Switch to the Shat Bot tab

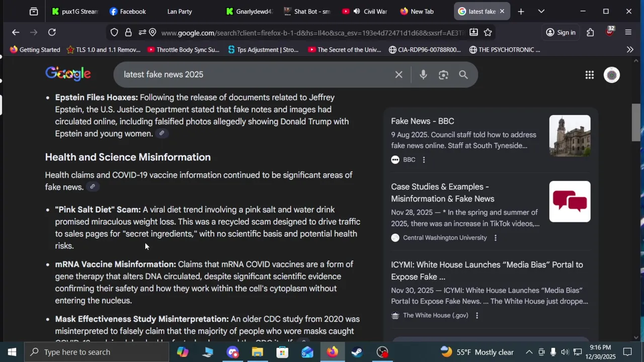point(306,11)
